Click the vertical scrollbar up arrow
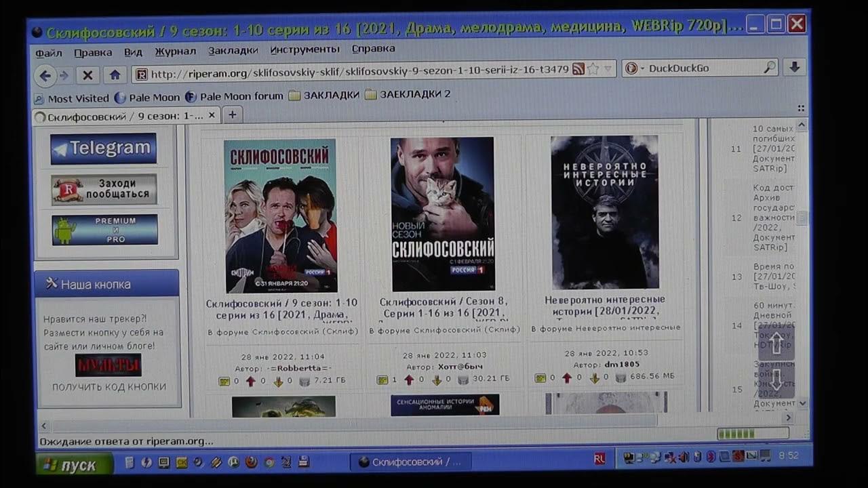 point(802,125)
